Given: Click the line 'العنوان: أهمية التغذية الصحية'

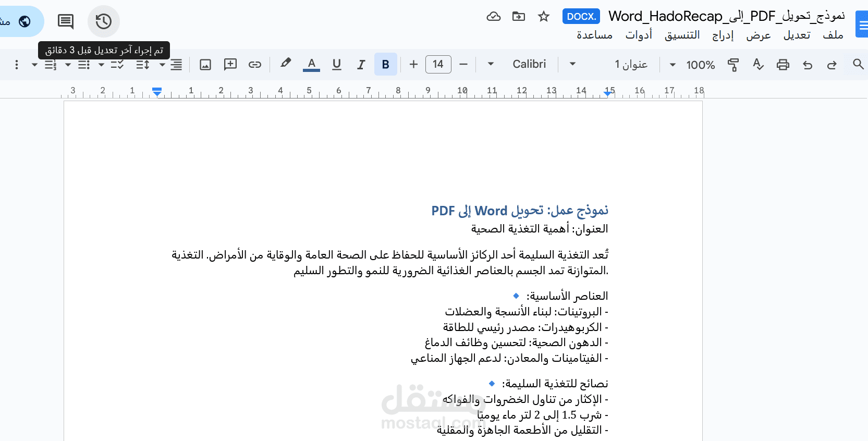Looking at the screenshot, I should point(540,229).
